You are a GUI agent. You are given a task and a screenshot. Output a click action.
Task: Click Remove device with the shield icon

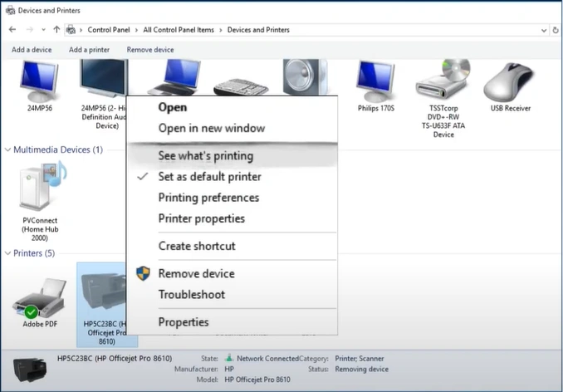pos(196,273)
